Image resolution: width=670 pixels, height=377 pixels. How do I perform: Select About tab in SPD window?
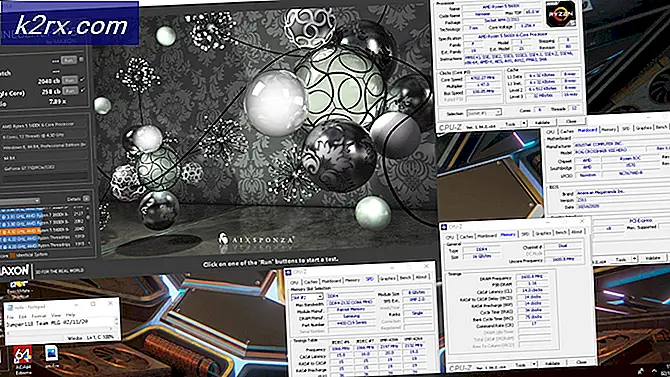(421, 277)
